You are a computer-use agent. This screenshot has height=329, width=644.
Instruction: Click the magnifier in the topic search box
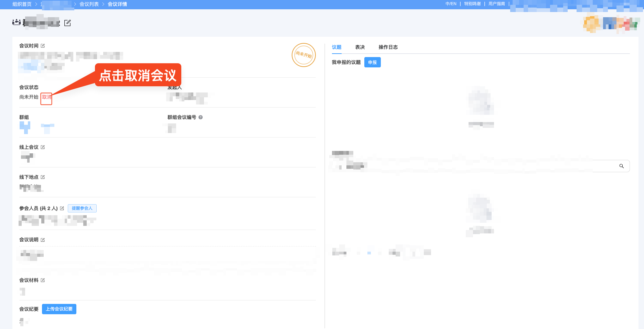click(622, 166)
